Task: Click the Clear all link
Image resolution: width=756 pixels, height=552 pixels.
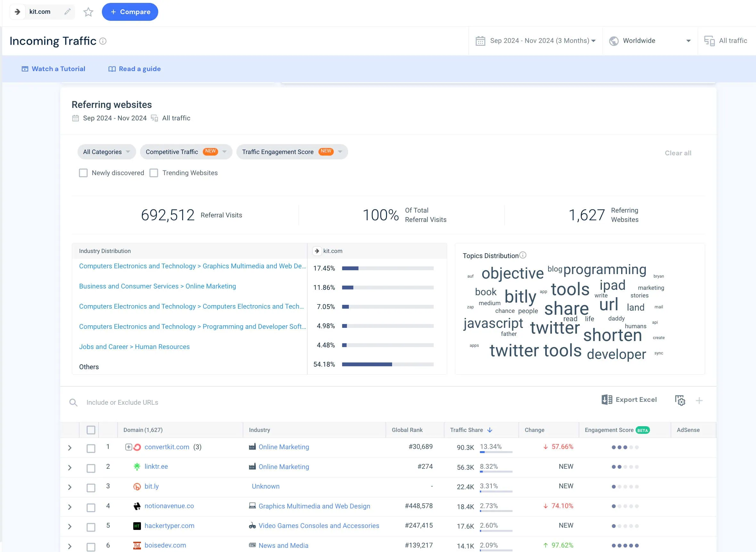Action: pos(678,153)
